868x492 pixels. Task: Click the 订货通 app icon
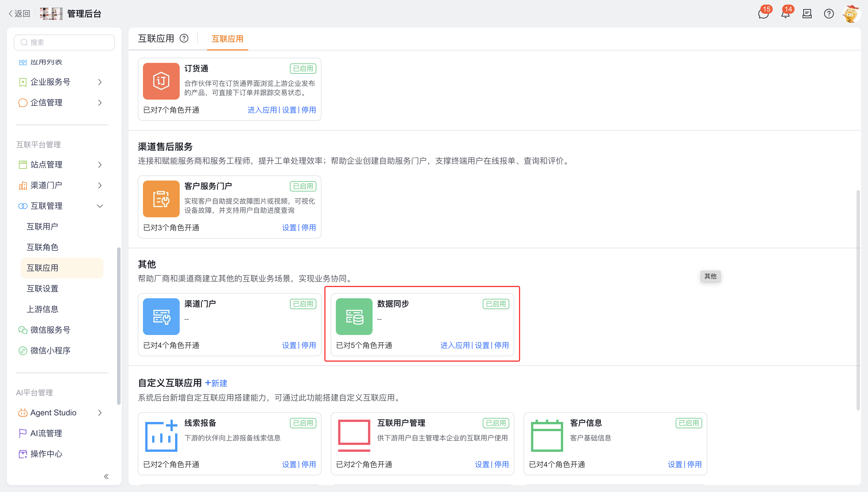[x=161, y=81]
